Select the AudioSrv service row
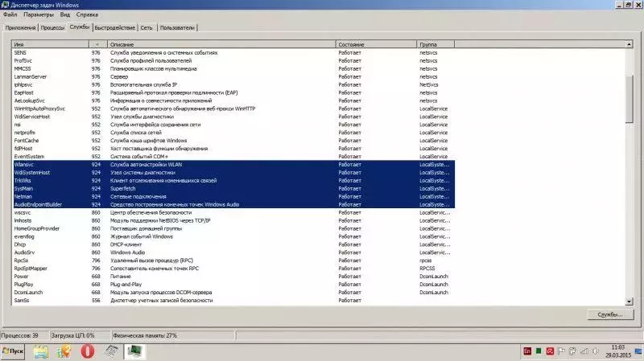644x361 pixels. pyautogui.click(x=233, y=252)
